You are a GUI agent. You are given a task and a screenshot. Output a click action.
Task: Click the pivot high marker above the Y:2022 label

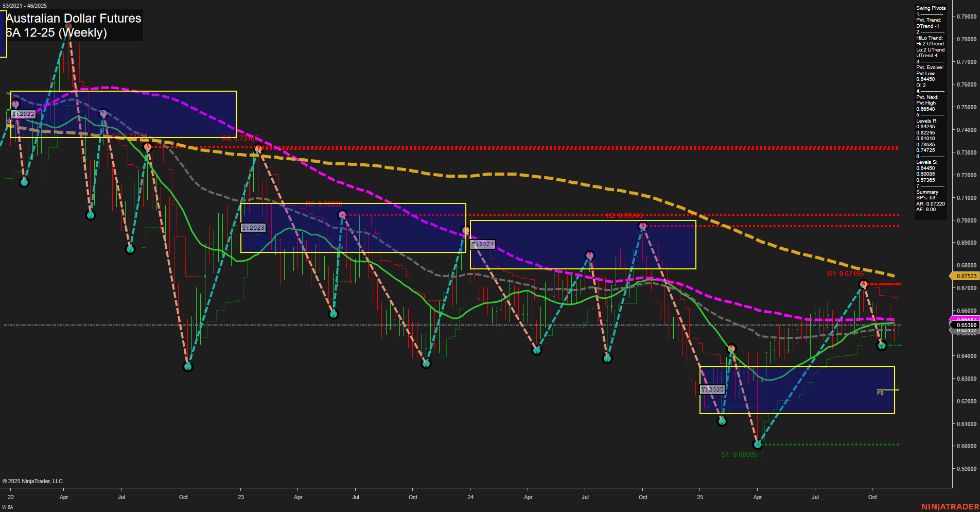(15, 104)
